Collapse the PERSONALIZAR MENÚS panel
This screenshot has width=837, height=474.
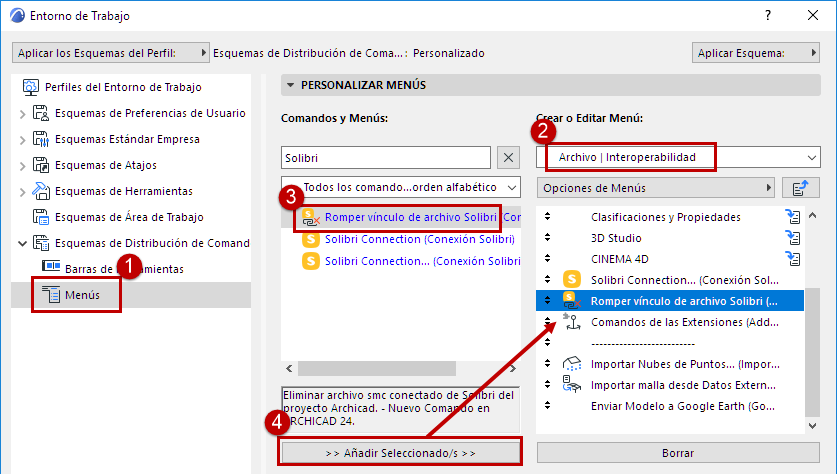coord(290,85)
